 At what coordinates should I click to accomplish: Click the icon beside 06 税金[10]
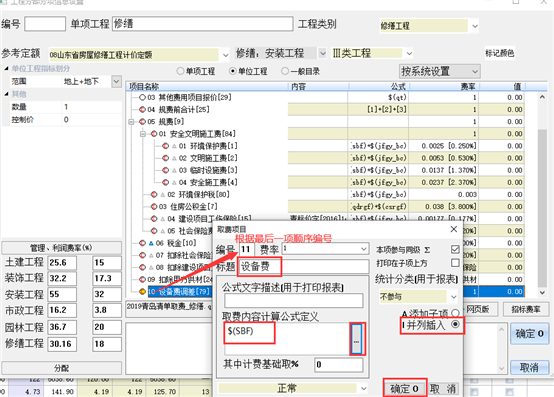(x=142, y=243)
